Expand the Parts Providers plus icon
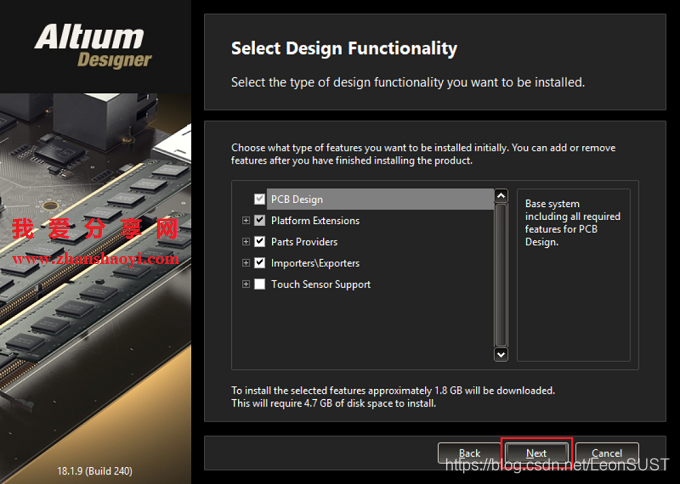 [246, 242]
